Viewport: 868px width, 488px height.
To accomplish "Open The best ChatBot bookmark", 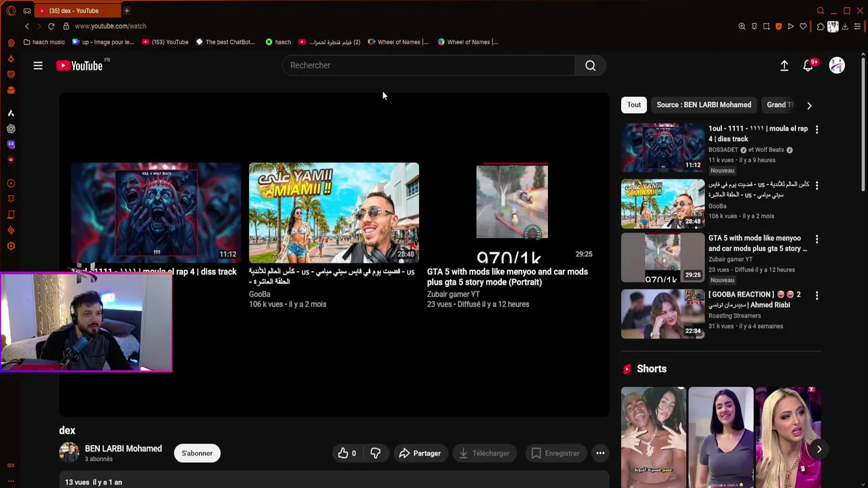I will (225, 42).
